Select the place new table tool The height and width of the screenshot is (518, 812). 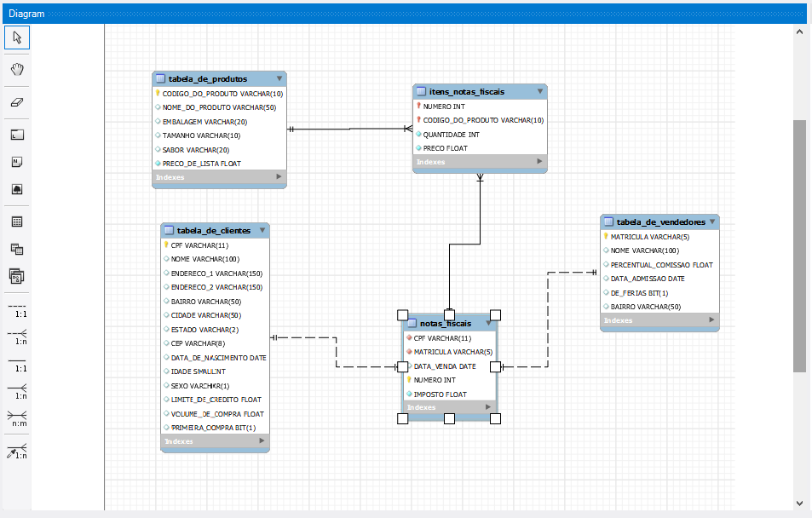point(17,221)
